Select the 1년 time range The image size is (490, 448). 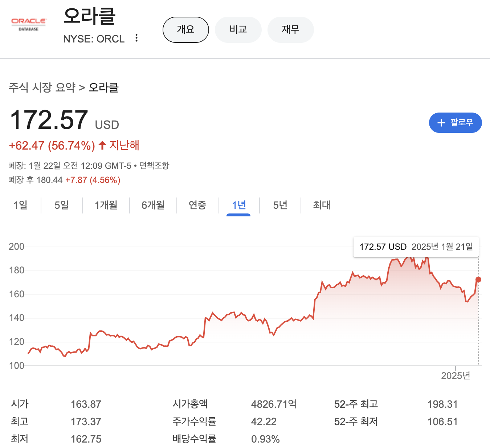pyautogui.click(x=239, y=206)
